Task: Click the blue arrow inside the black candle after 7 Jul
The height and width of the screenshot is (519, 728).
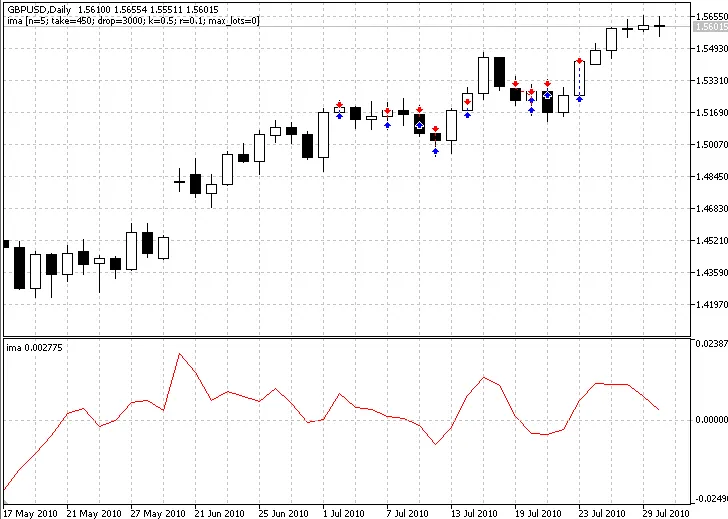Action: click(x=420, y=124)
